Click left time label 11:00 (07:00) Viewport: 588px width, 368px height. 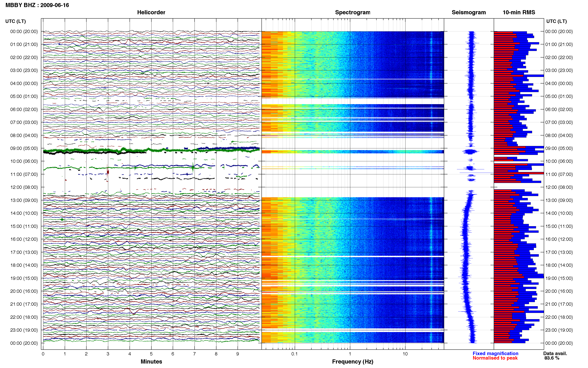24,174
